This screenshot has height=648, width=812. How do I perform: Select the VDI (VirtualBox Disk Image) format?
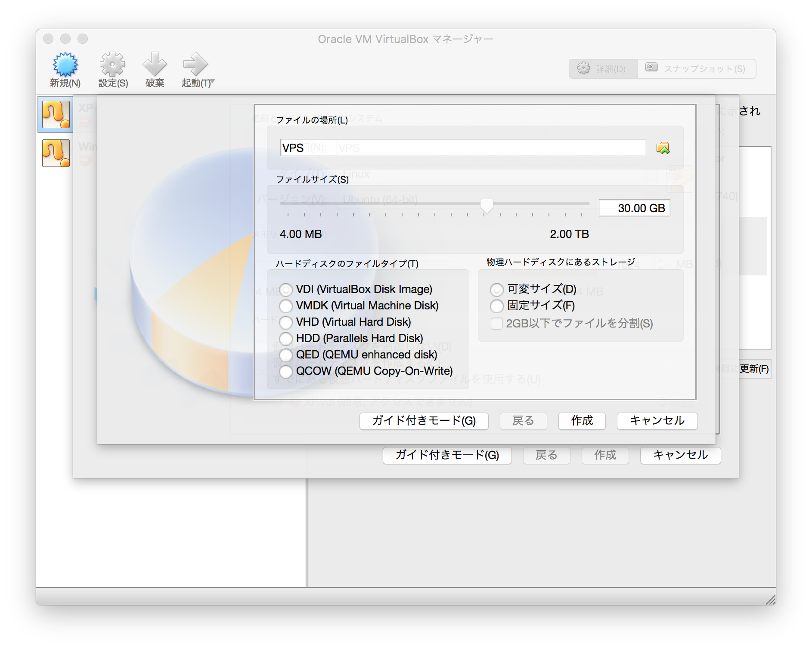286,290
